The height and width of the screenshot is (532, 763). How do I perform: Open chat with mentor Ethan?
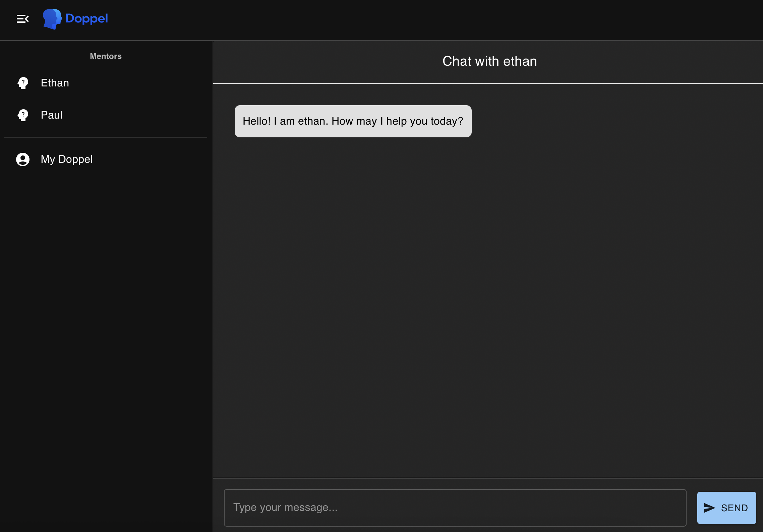(55, 83)
